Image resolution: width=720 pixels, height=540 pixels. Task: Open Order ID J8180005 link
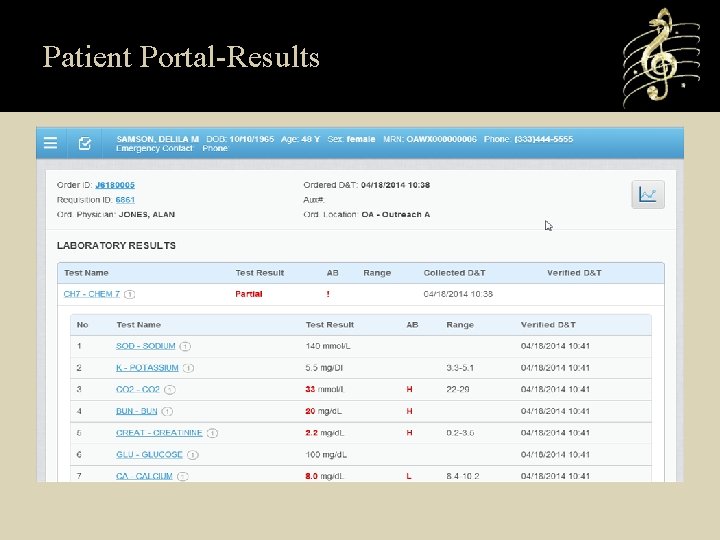tap(115, 185)
